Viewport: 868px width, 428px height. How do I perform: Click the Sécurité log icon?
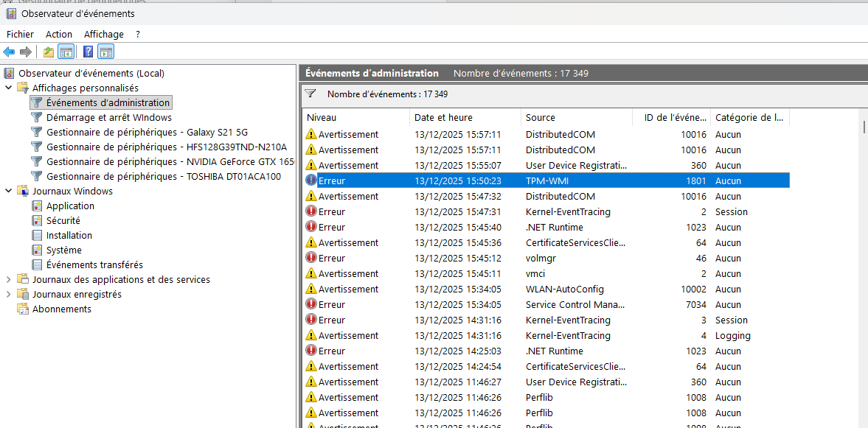coord(37,220)
